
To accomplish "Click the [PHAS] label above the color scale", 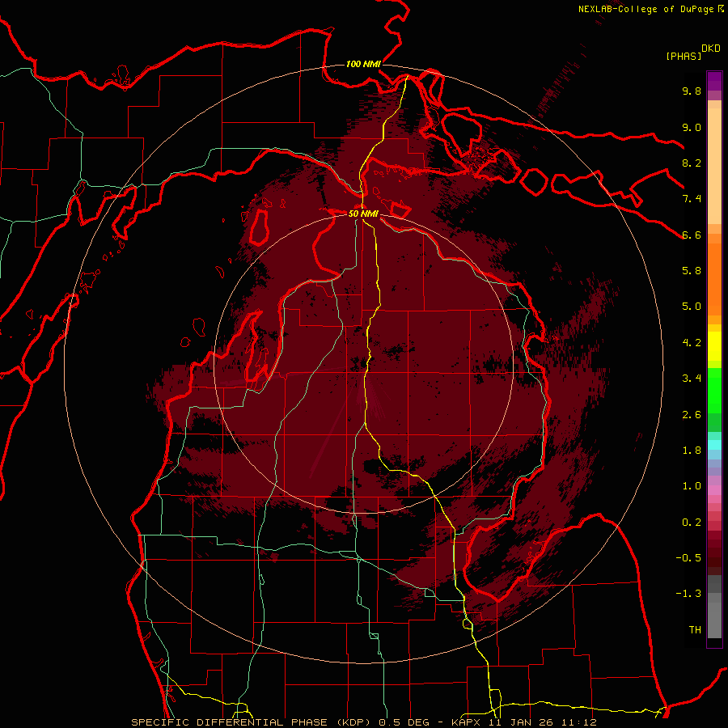I will 684,56.
